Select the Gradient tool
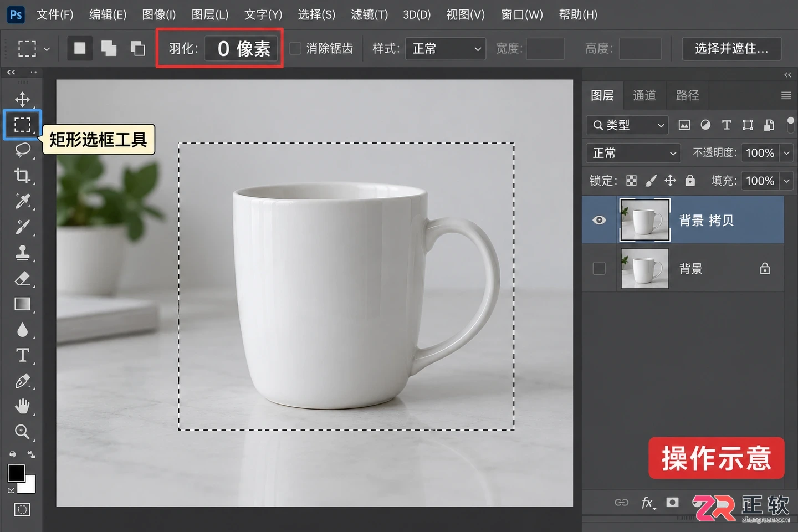This screenshot has height=532, width=798. 22,304
